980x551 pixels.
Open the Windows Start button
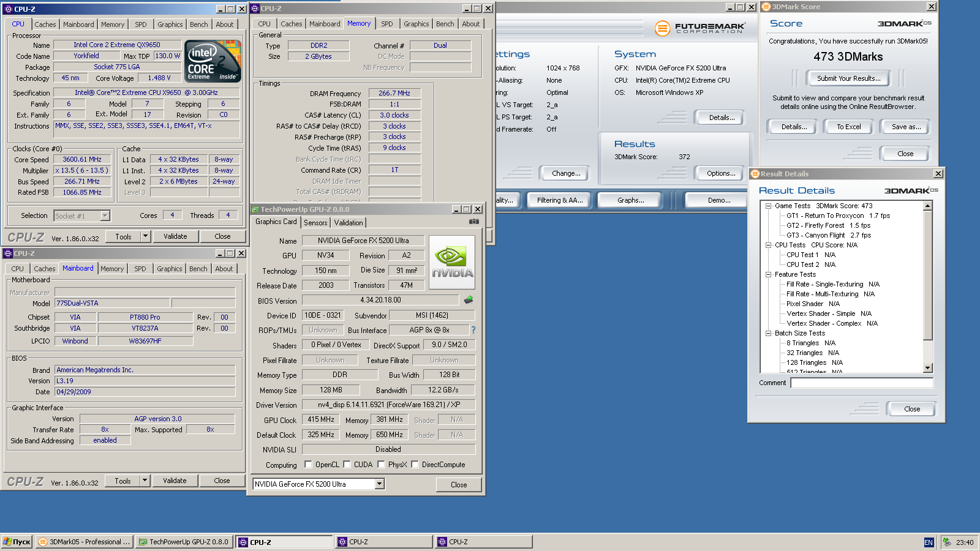[x=17, y=542]
